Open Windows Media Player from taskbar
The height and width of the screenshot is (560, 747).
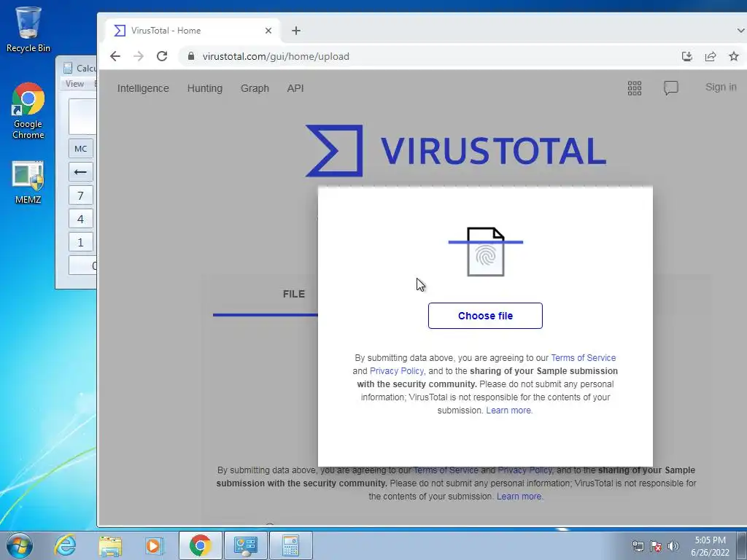click(x=155, y=545)
